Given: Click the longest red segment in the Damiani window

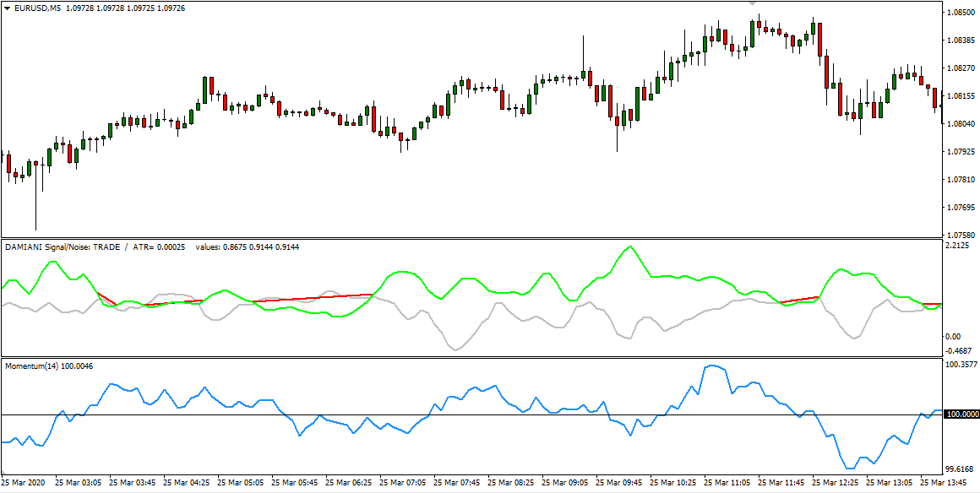Looking at the screenshot, I should [x=313, y=297].
